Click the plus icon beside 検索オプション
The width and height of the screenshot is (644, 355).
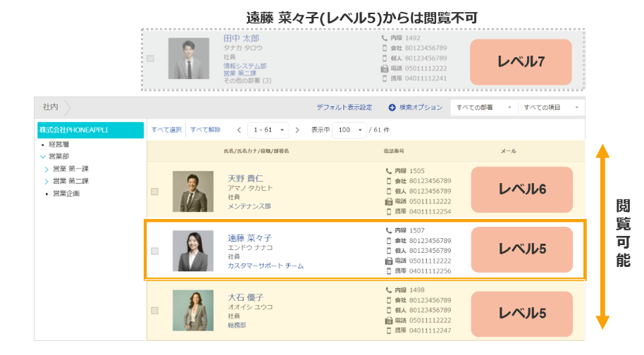(392, 108)
